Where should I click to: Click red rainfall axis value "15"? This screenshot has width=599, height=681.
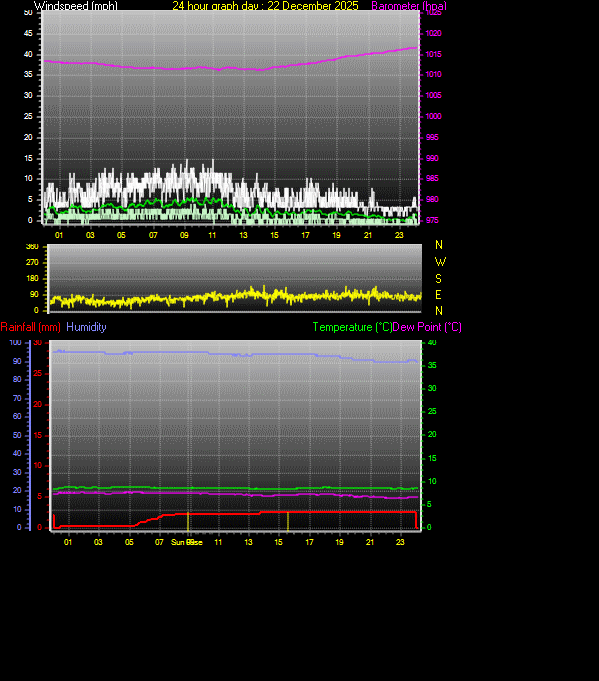point(38,435)
